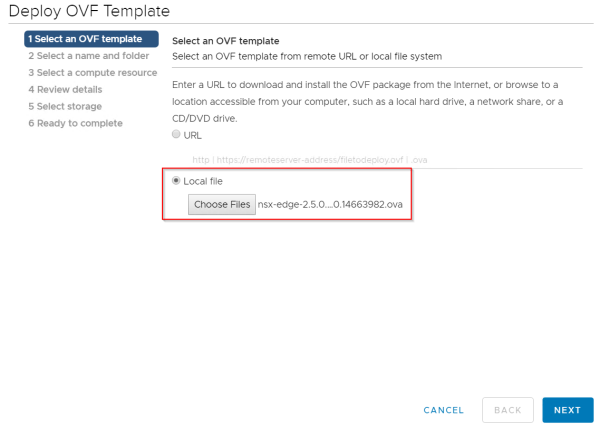Click the bold Select an OVF template heading
Screen dimensions: 600x428
[225, 41]
